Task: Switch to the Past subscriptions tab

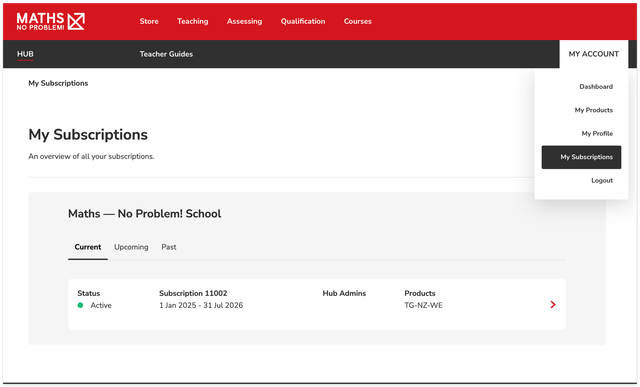Action: [x=169, y=247]
